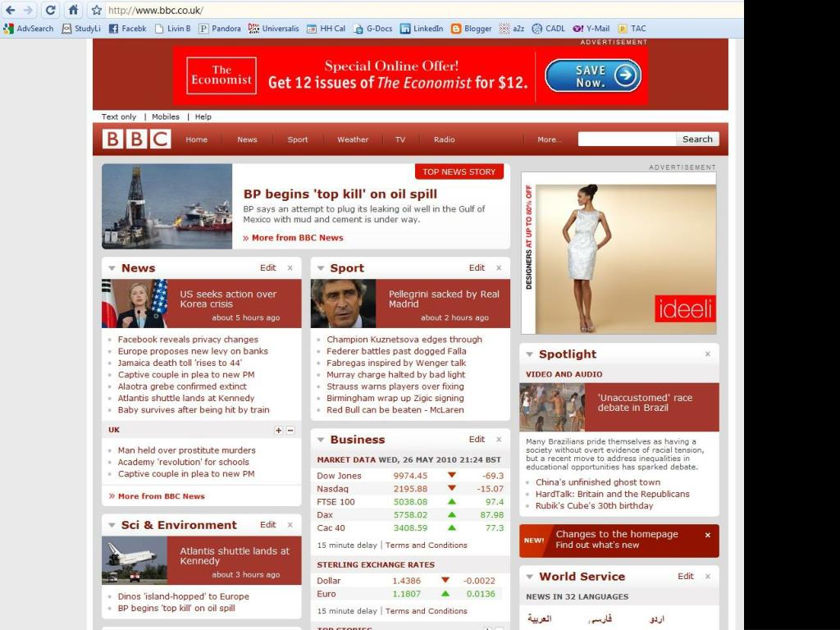840x630 pixels.
Task: Click the browser forward arrow
Action: (x=29, y=10)
